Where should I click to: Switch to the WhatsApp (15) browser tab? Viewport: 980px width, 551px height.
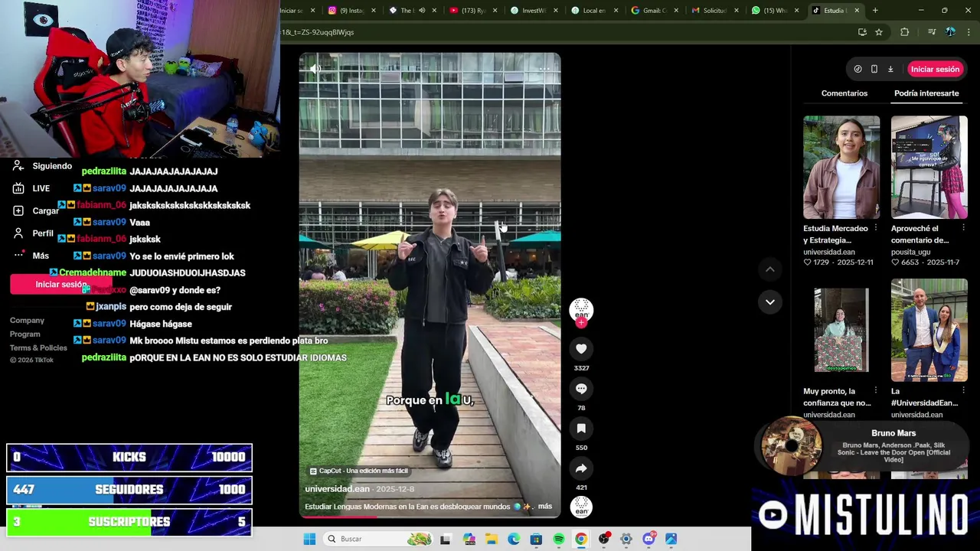coord(775,11)
